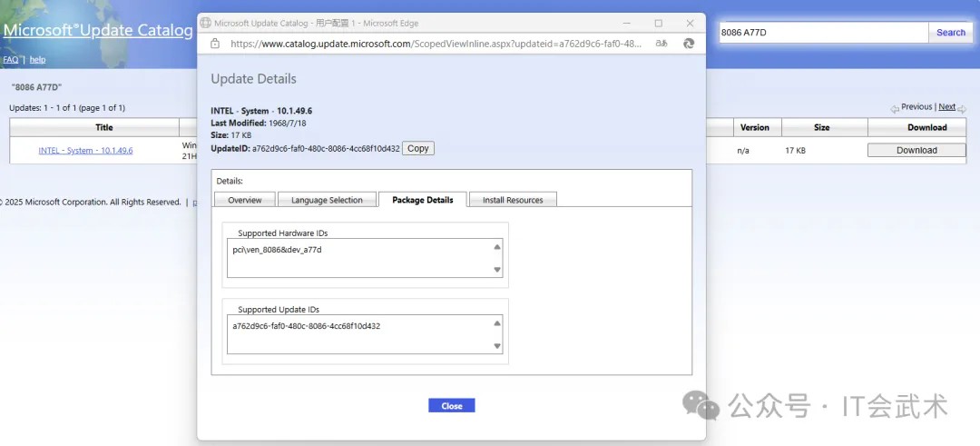Select the Package Details tab
The width and height of the screenshot is (980, 446).
(423, 200)
